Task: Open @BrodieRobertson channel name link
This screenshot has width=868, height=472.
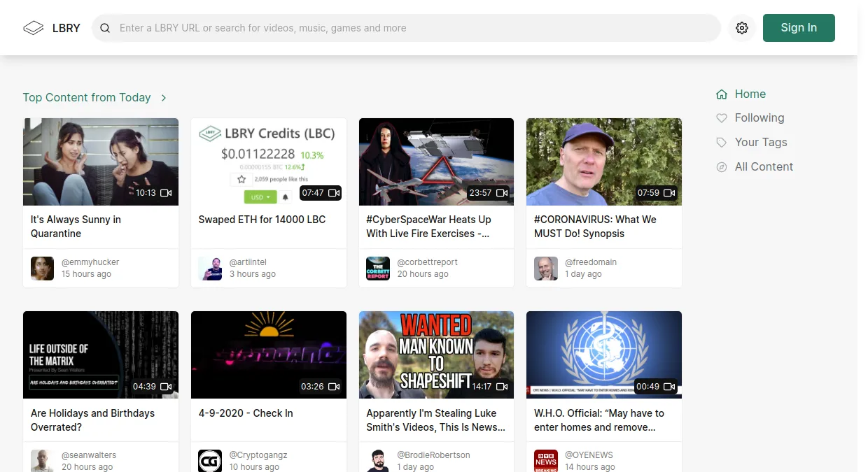Action: point(433,455)
